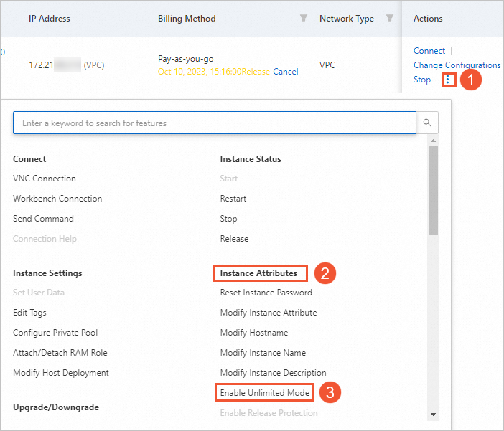Select Modify Instance Attribute

tap(269, 313)
